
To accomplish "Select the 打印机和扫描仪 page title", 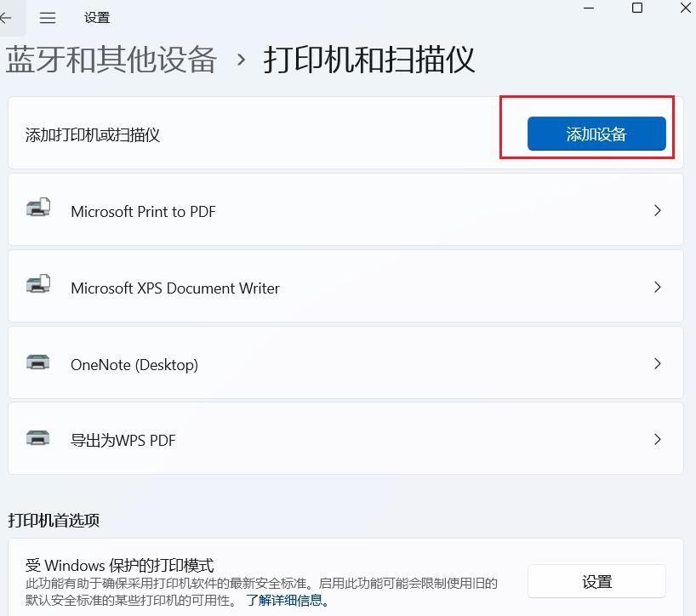I will pyautogui.click(x=368, y=60).
